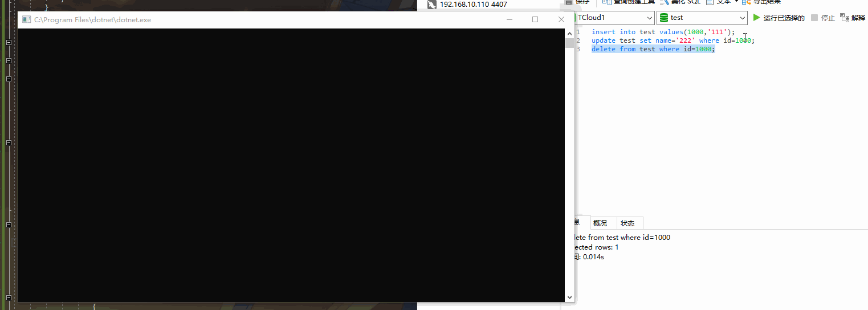Viewport: 868px width, 310px height.
Task: Click the 停止 stop button
Action: tap(823, 18)
